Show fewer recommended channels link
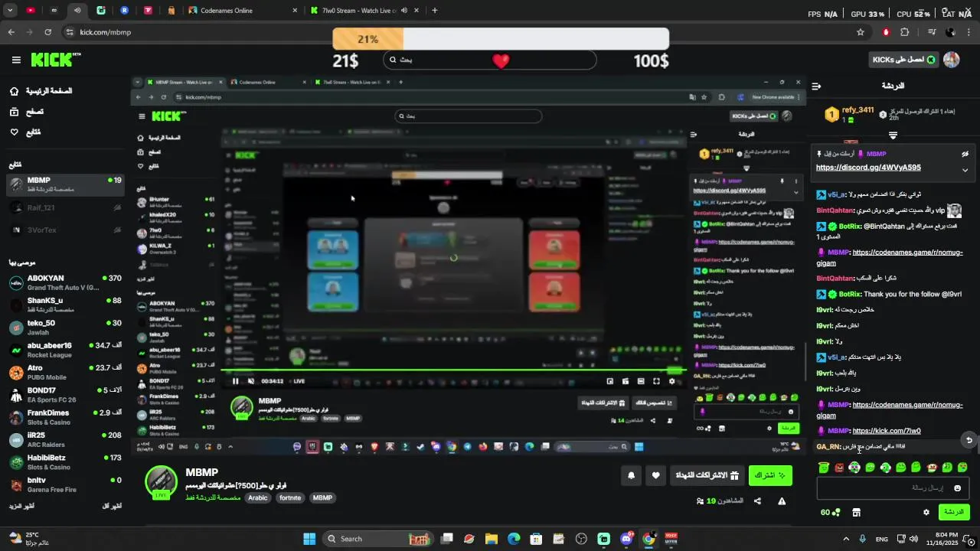Screen dimensions: 980x551 [112, 506]
